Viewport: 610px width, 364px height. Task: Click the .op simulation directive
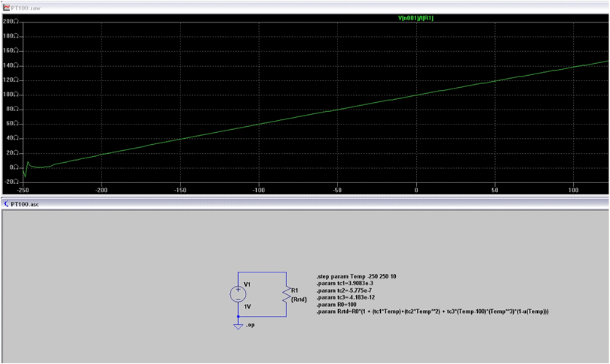(x=250, y=325)
